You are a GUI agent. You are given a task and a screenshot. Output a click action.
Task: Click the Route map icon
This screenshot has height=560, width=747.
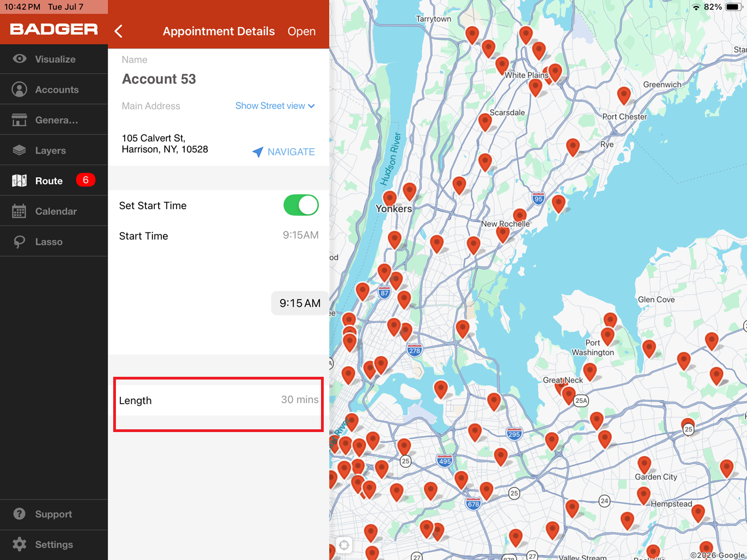pyautogui.click(x=20, y=180)
